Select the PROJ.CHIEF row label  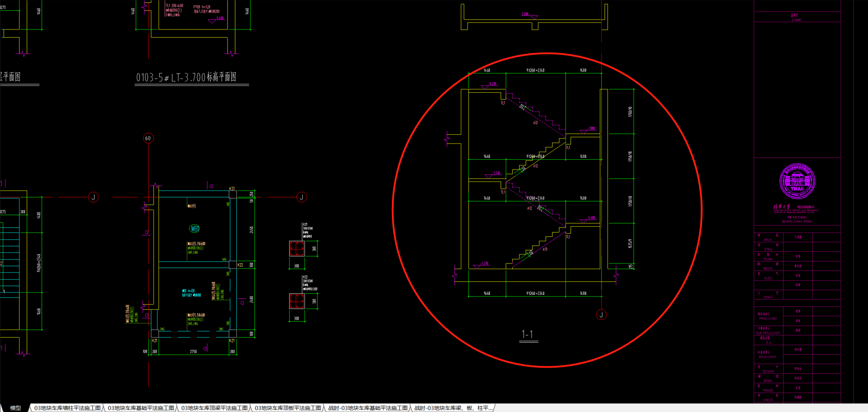(x=768, y=319)
